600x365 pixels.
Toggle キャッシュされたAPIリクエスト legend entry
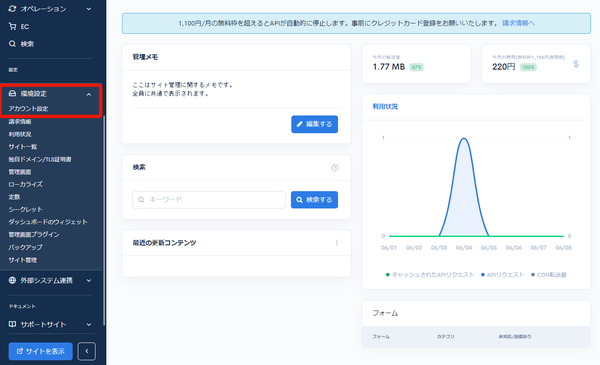[430, 274]
